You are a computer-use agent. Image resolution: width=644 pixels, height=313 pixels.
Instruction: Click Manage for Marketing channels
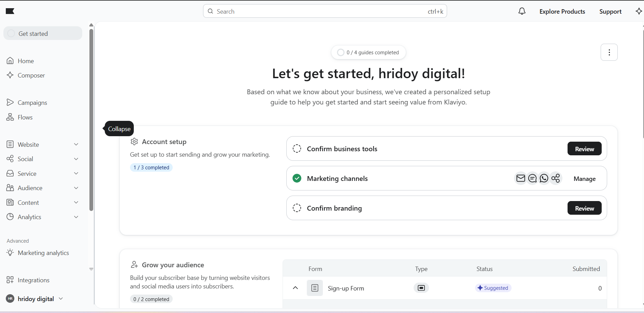(x=584, y=179)
